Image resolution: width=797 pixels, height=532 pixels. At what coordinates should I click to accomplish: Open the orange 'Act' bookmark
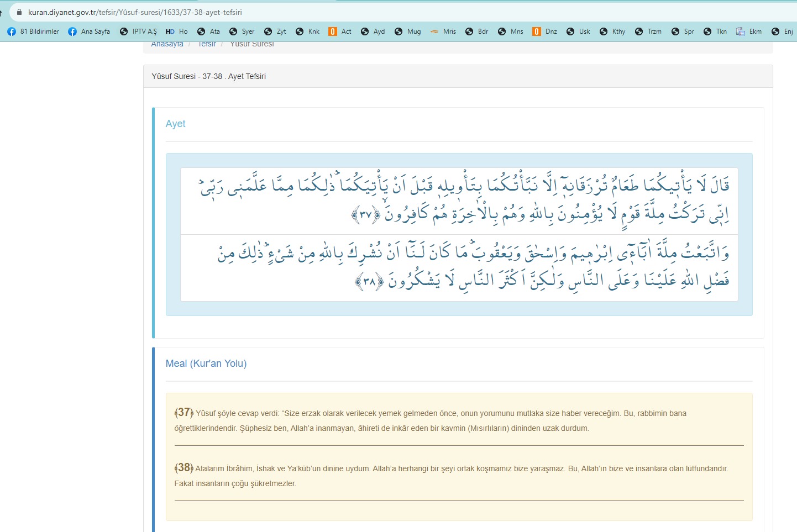pyautogui.click(x=340, y=31)
